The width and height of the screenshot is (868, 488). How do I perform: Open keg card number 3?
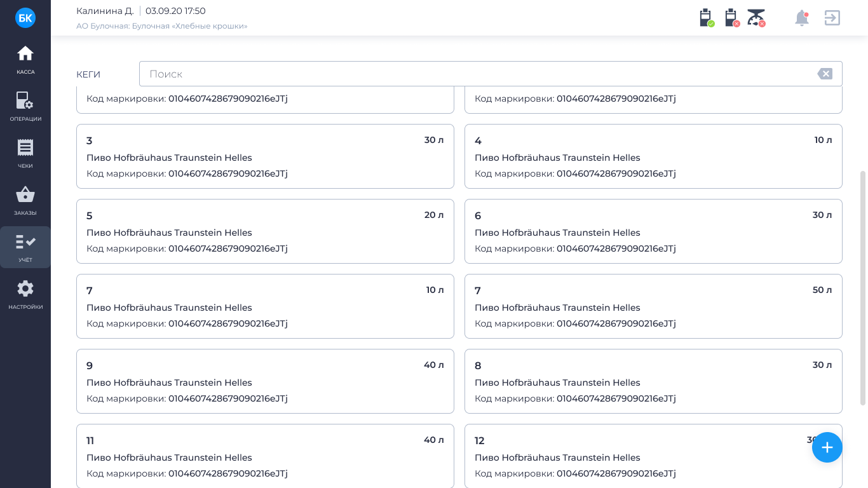(265, 156)
